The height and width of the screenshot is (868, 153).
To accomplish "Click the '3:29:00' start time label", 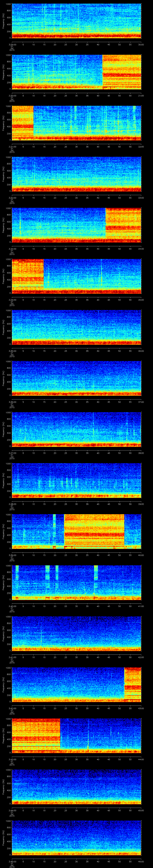I will point(12,44).
